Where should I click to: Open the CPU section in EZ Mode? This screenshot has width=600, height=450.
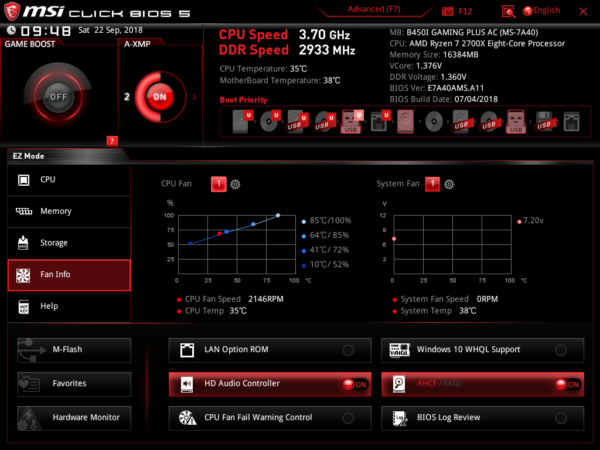[x=69, y=180]
